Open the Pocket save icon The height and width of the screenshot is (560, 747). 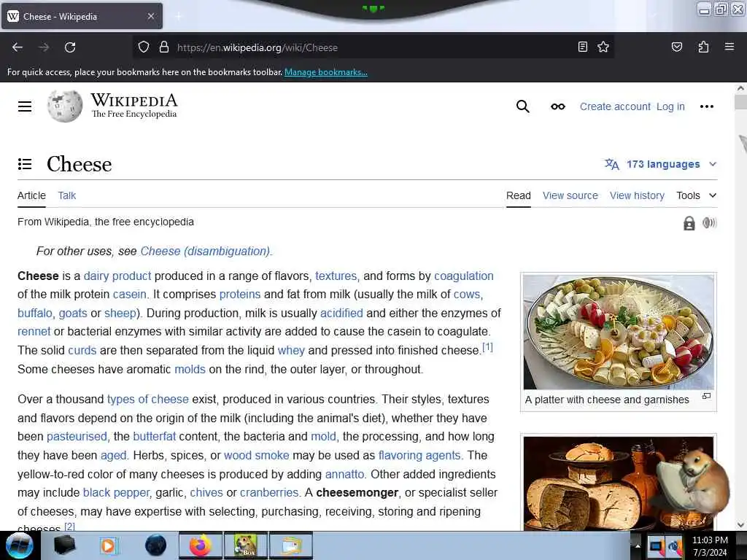pyautogui.click(x=676, y=47)
